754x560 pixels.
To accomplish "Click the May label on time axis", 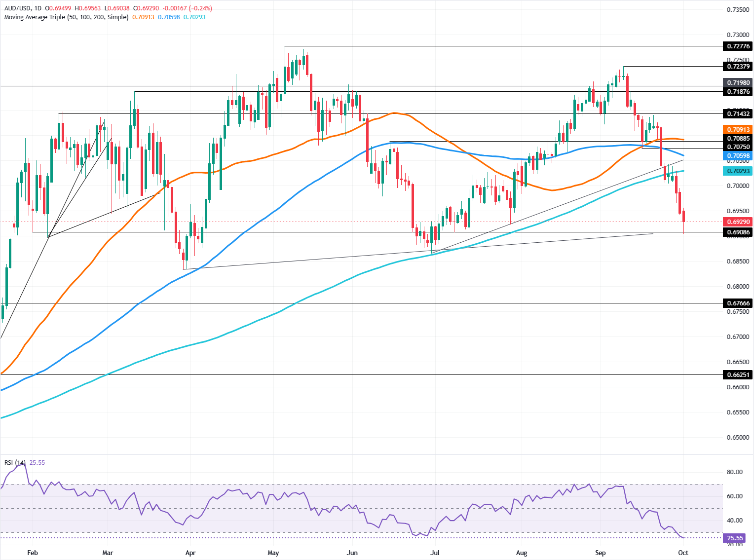I will click(x=273, y=553).
